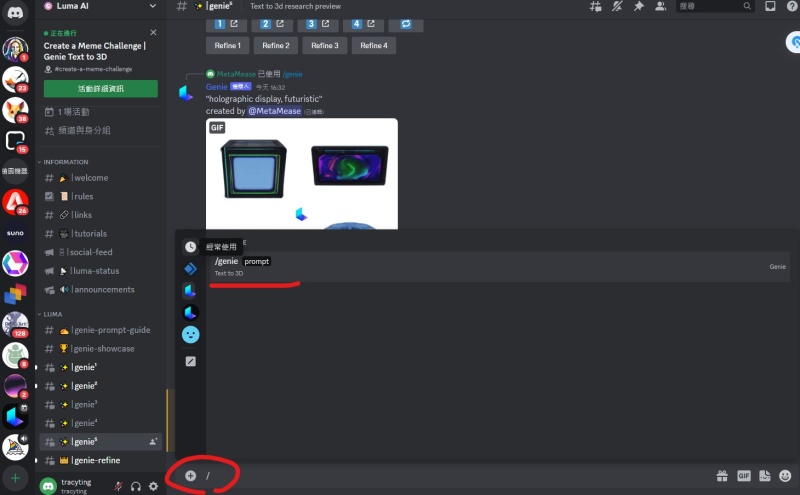Show pinned messages

tap(638, 6)
